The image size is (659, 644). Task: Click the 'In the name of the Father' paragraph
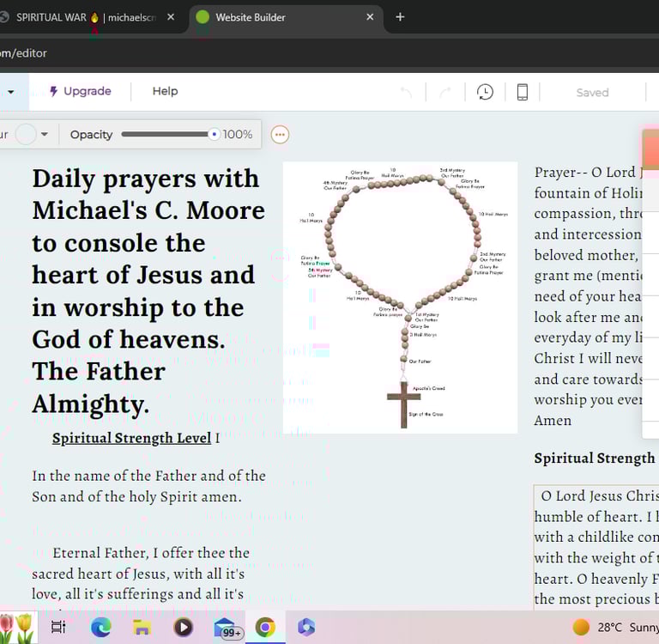tap(148, 486)
